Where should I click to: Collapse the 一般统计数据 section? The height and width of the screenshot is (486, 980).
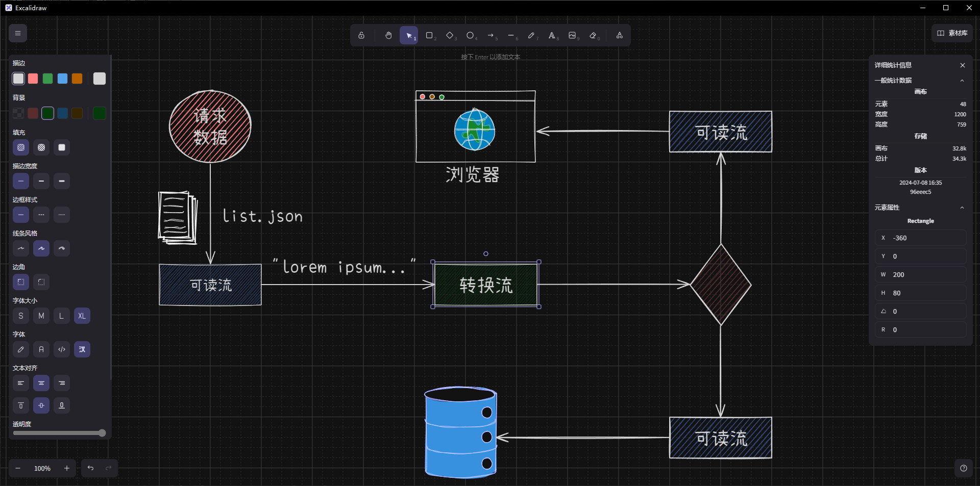tap(962, 81)
